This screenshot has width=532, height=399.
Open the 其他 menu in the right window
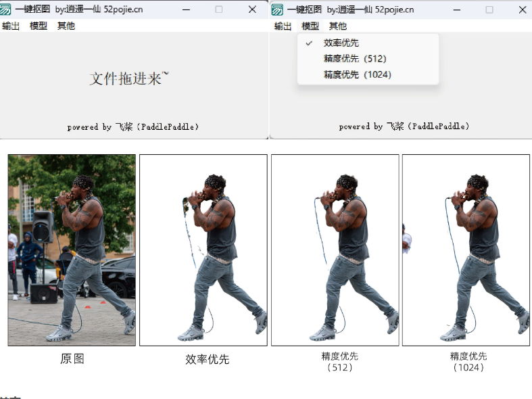point(337,26)
